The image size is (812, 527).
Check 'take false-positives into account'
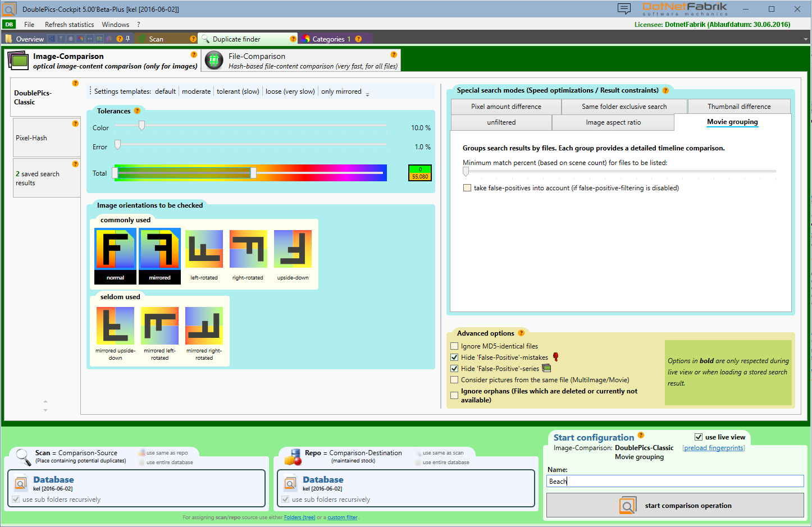pos(467,188)
